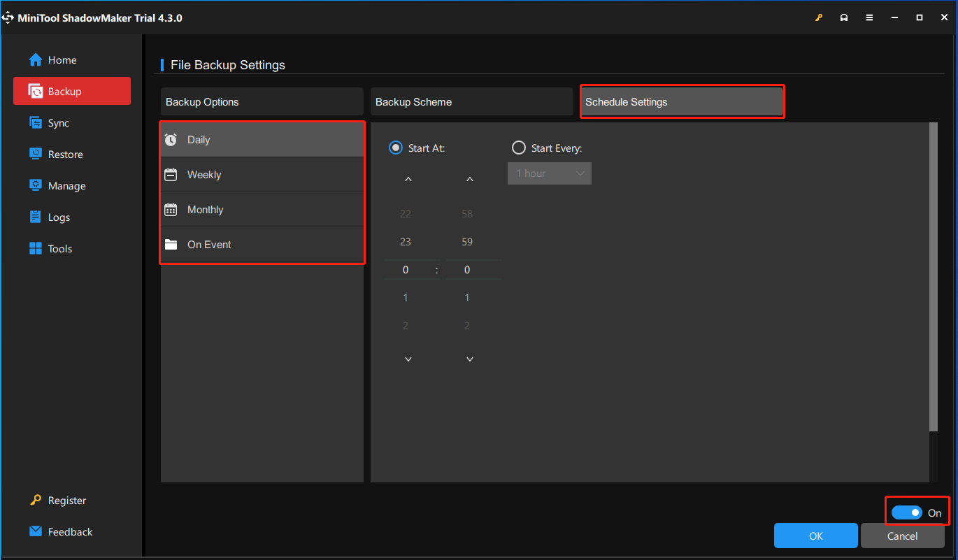Image resolution: width=958 pixels, height=560 pixels.
Task: Click the downward chevron below the minutes
Action: pyautogui.click(x=468, y=359)
